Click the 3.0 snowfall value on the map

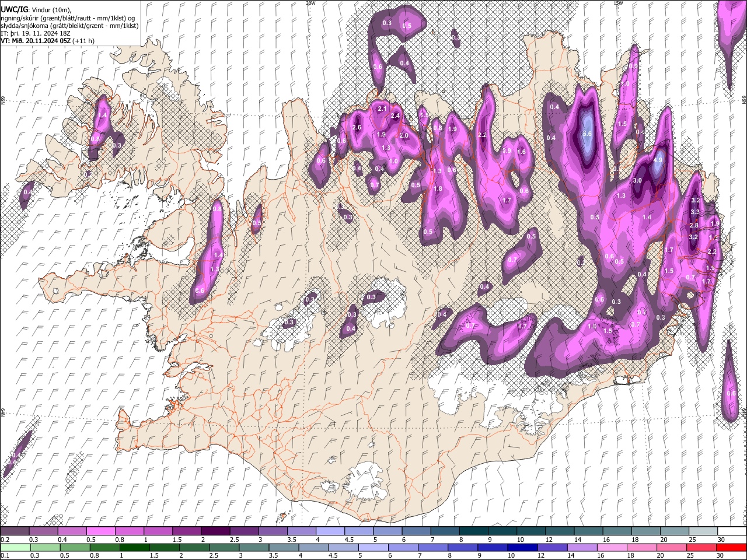(x=637, y=181)
